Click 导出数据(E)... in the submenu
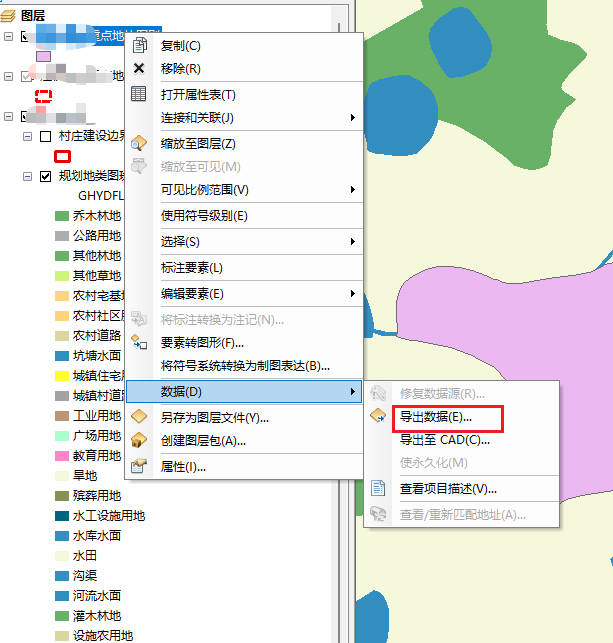Screen dimensions: 613x643 [x=436, y=417]
